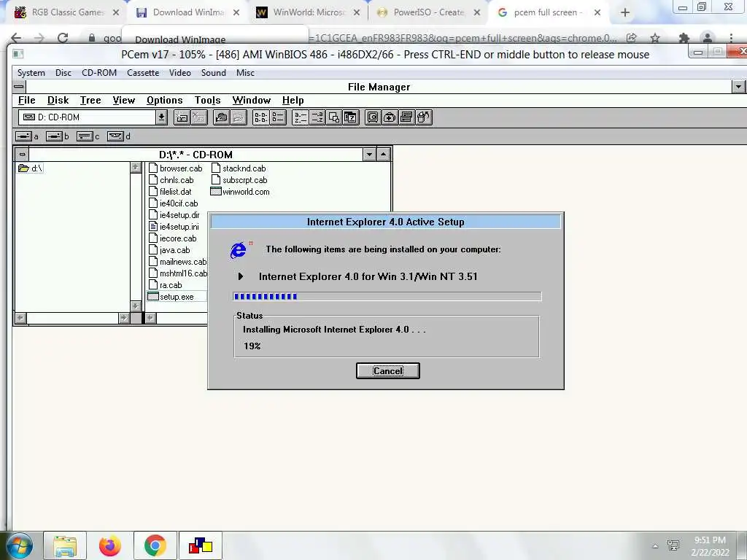
Task: Switch to name-only file view icon
Action: [x=260, y=117]
